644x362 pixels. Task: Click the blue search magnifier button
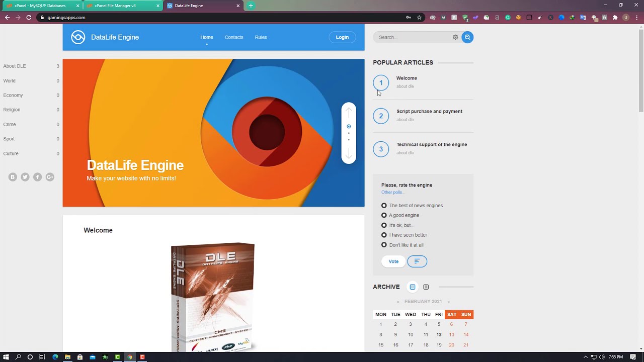pyautogui.click(x=467, y=37)
